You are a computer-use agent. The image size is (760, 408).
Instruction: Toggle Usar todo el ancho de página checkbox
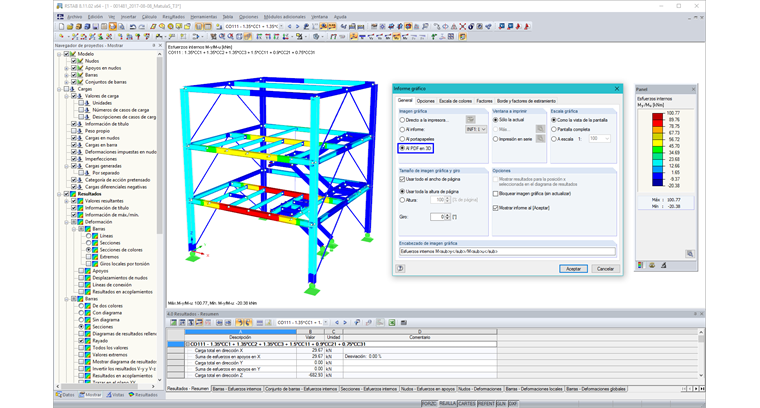click(x=402, y=179)
